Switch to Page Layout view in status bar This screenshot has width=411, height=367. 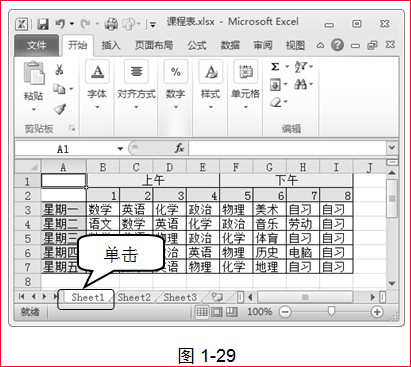217,312
